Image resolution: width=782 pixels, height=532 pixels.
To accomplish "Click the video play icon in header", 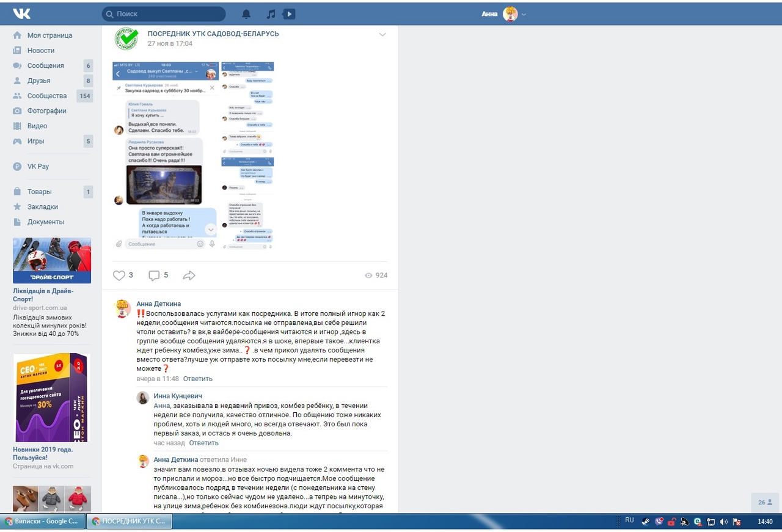I will 290,14.
